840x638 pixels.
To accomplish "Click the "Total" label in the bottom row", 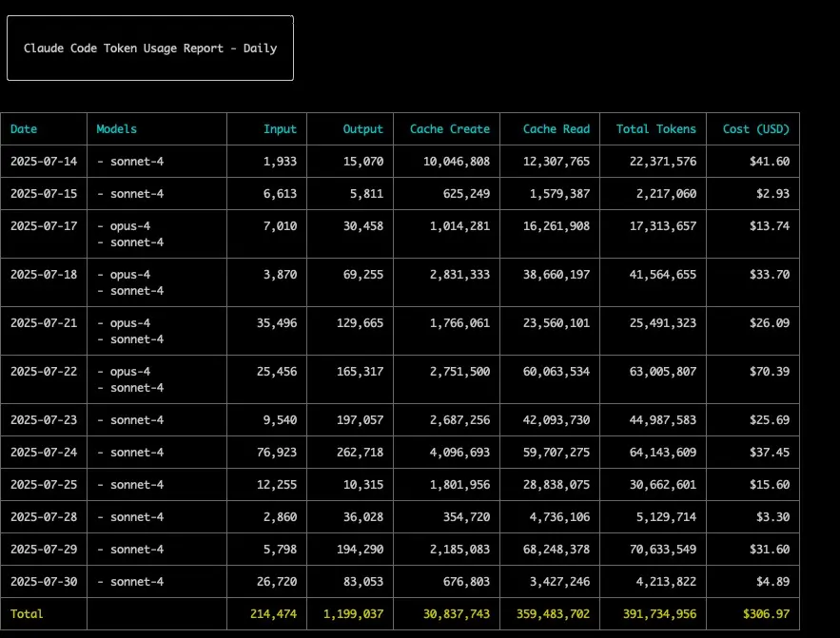I will click(27, 614).
